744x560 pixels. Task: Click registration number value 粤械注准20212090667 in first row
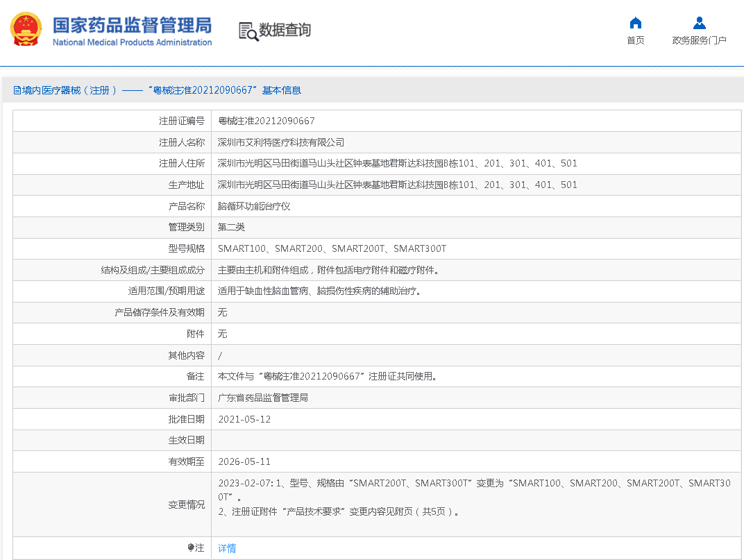[x=267, y=121]
